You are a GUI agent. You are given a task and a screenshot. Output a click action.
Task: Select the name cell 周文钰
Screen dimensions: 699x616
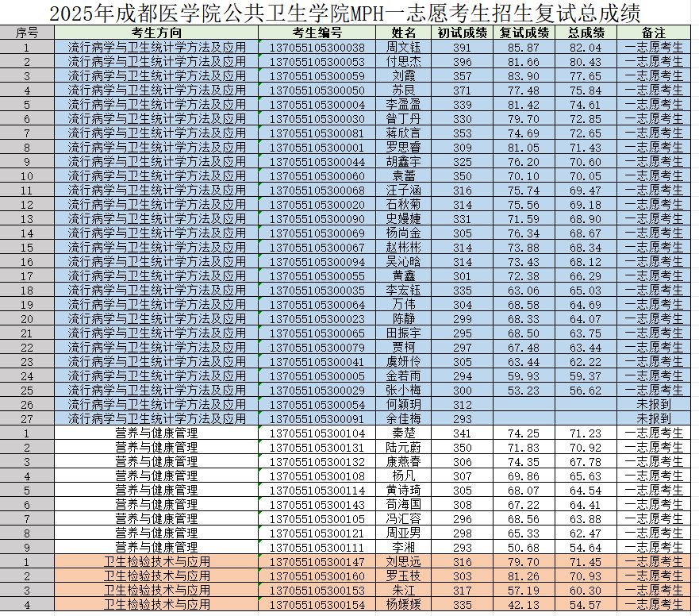(404, 48)
